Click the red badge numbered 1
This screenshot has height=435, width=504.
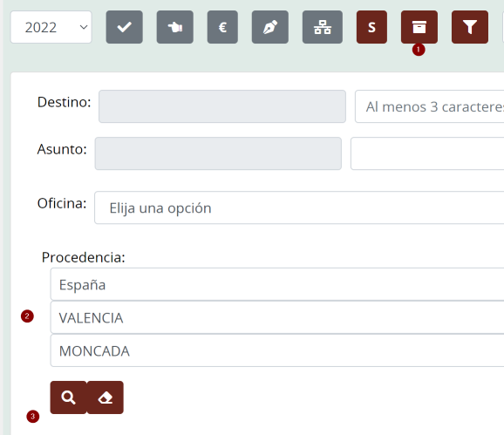tap(419, 50)
